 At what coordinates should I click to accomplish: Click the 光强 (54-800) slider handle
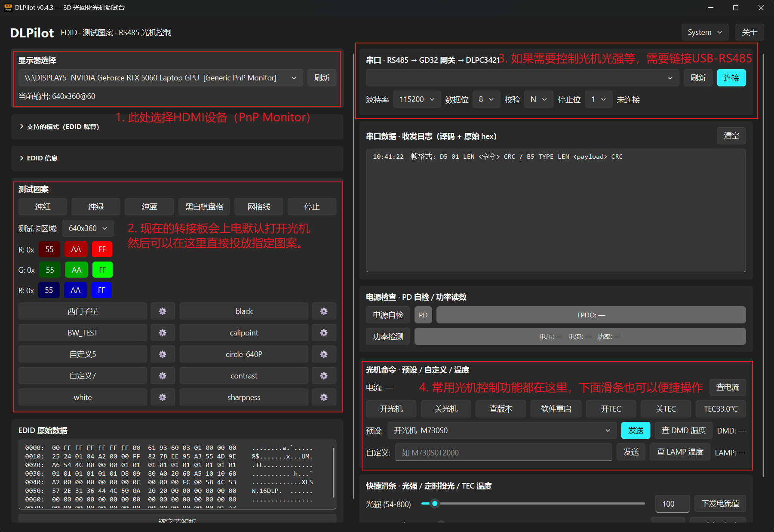pos(435,504)
